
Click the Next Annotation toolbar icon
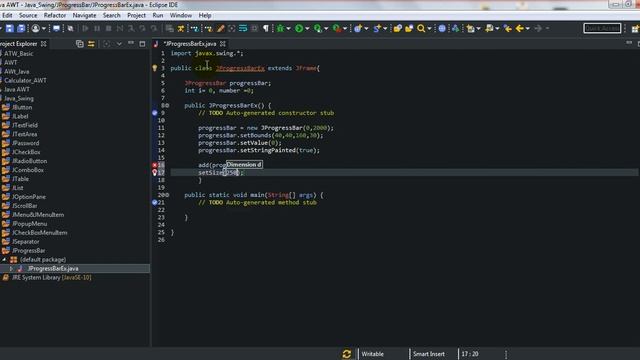tap(471, 28)
